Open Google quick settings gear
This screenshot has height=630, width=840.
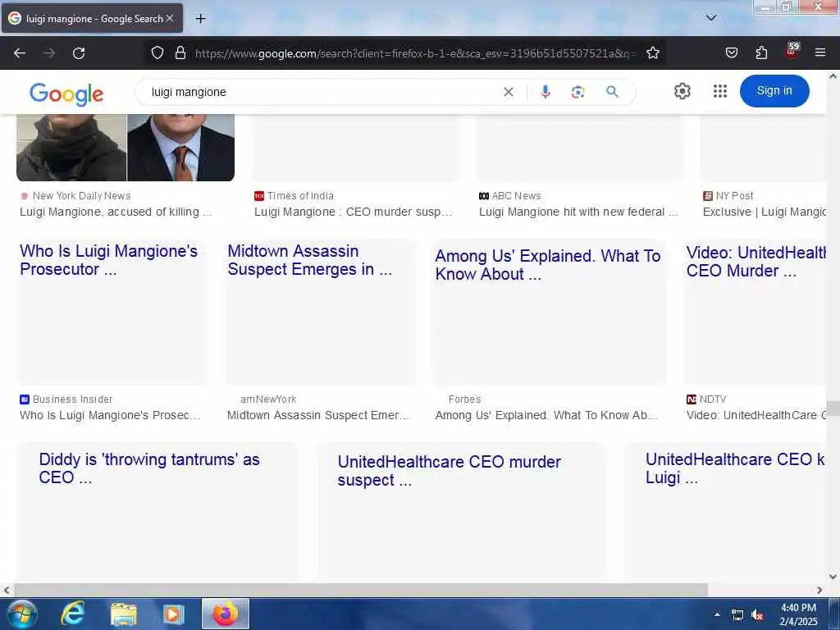pyautogui.click(x=682, y=91)
